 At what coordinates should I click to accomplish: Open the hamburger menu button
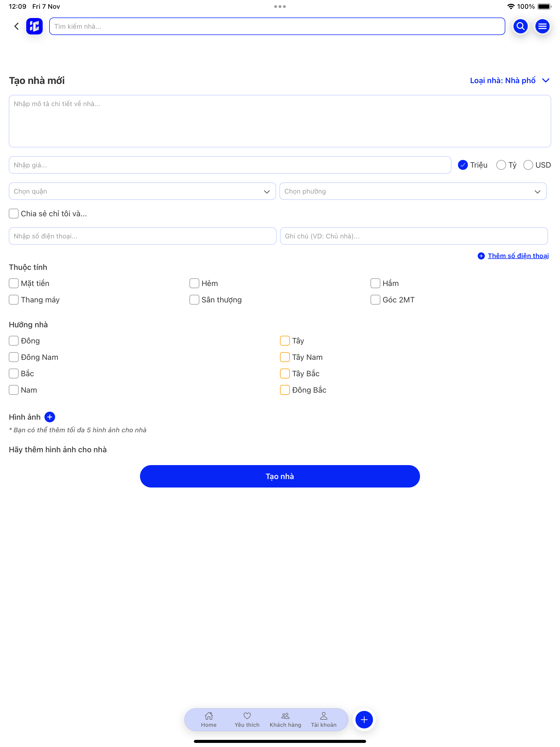click(542, 26)
